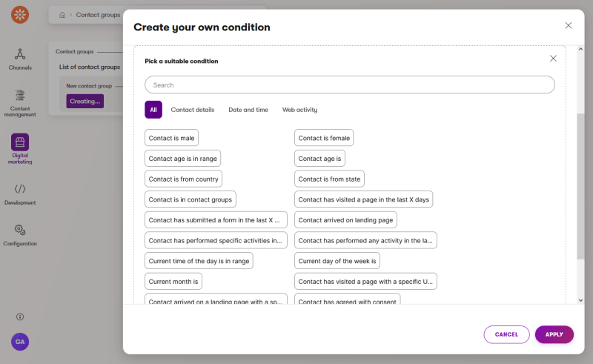Click the condition Search field
Image resolution: width=593 pixels, height=364 pixels.
(349, 85)
